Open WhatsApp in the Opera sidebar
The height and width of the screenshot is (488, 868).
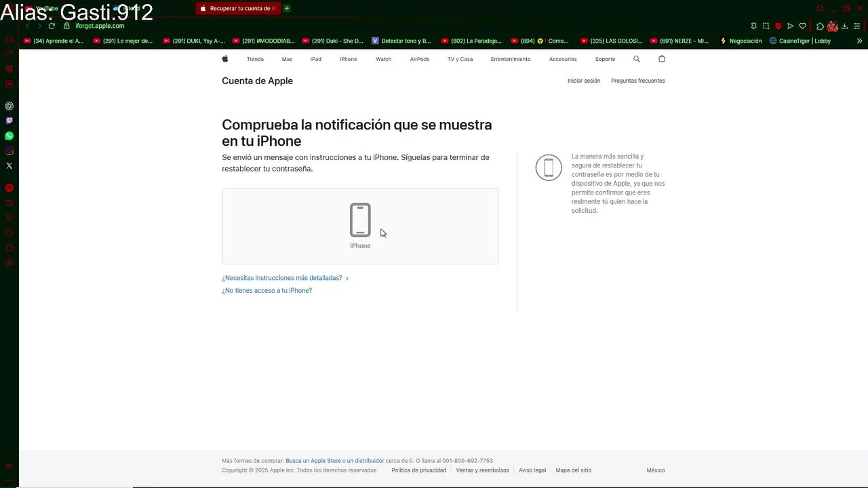point(9,136)
